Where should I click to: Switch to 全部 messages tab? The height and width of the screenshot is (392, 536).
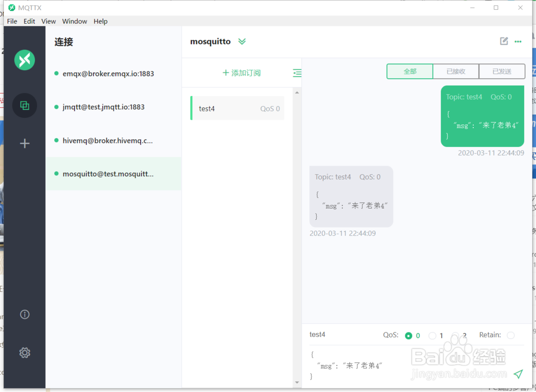coord(410,71)
